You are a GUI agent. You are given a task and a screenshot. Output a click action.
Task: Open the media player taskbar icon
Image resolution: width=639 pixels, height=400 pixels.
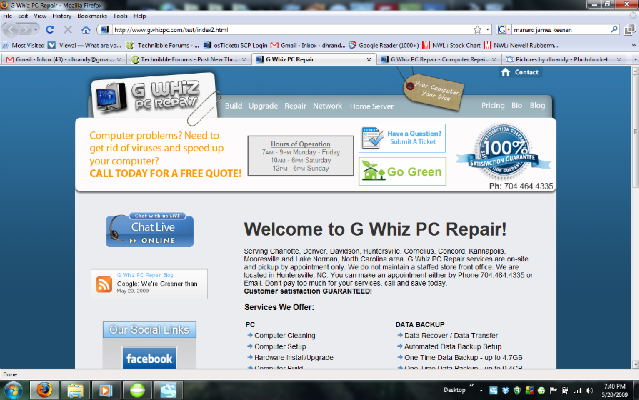(x=105, y=390)
